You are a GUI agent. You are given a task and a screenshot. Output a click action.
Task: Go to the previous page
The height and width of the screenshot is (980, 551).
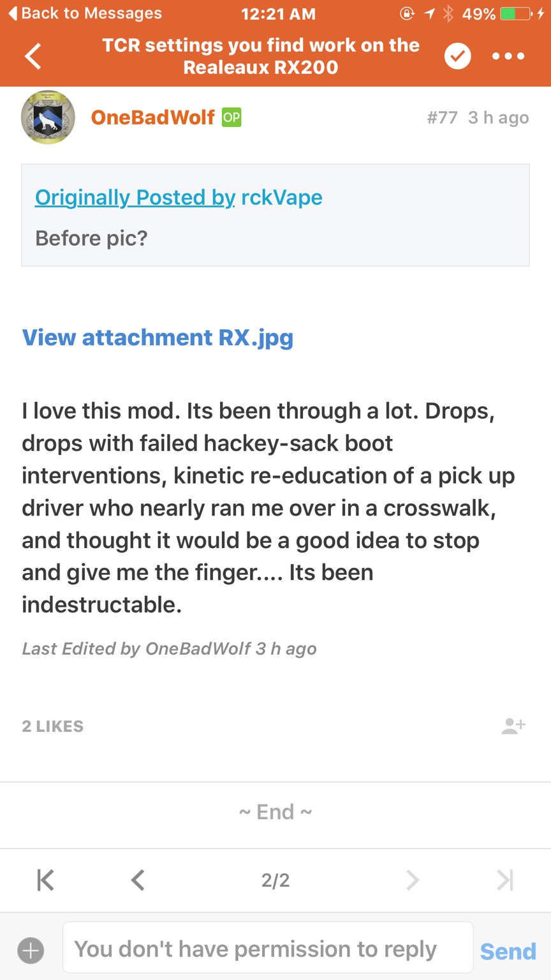coord(138,880)
